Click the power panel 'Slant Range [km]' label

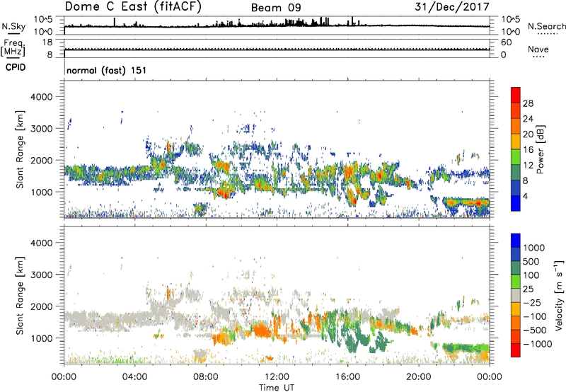tap(20, 149)
